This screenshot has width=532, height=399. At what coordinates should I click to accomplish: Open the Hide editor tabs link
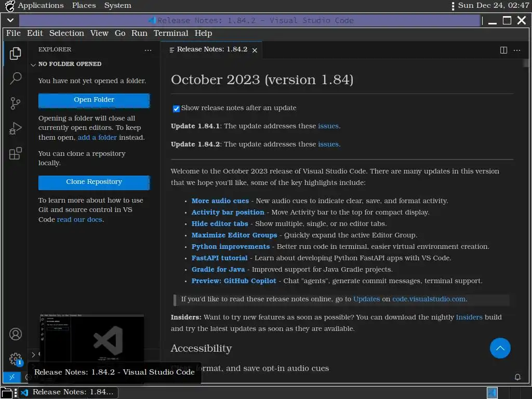pyautogui.click(x=220, y=224)
